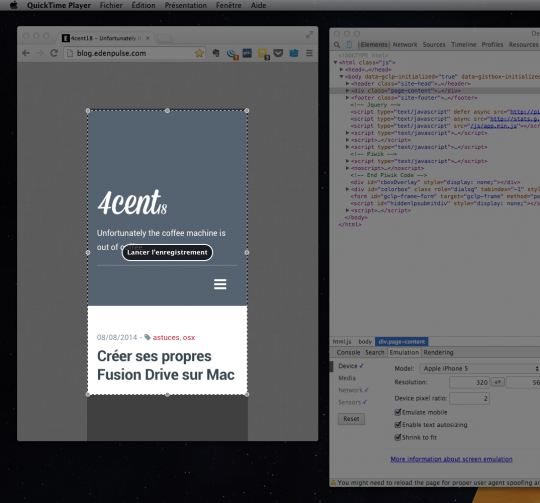Click the blog.edenpulse.com address bar

coord(134,53)
